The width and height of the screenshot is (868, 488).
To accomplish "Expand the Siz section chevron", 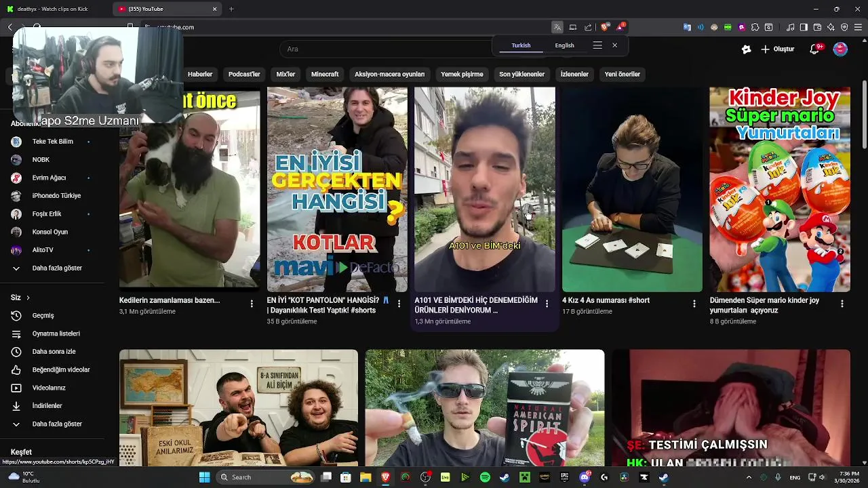I will (28, 298).
